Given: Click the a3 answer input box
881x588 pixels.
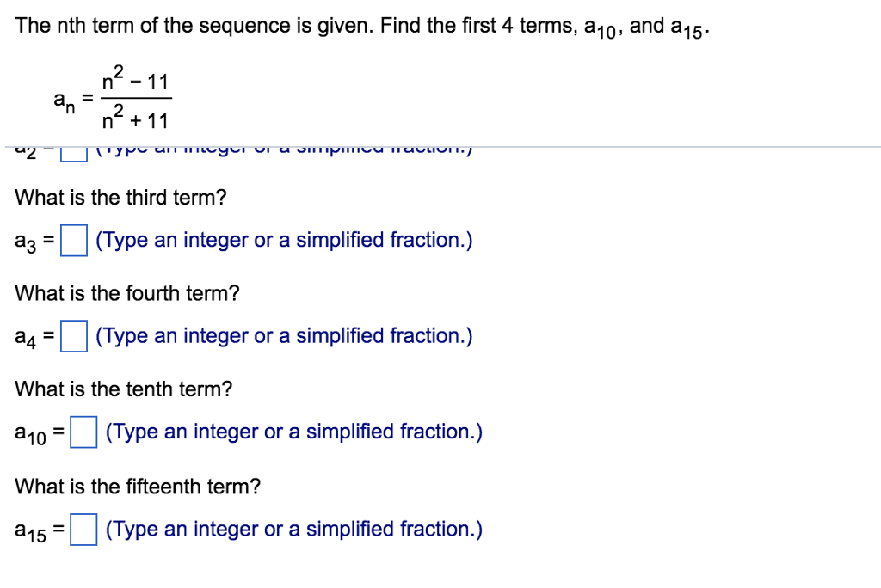Looking at the screenshot, I should (x=72, y=241).
